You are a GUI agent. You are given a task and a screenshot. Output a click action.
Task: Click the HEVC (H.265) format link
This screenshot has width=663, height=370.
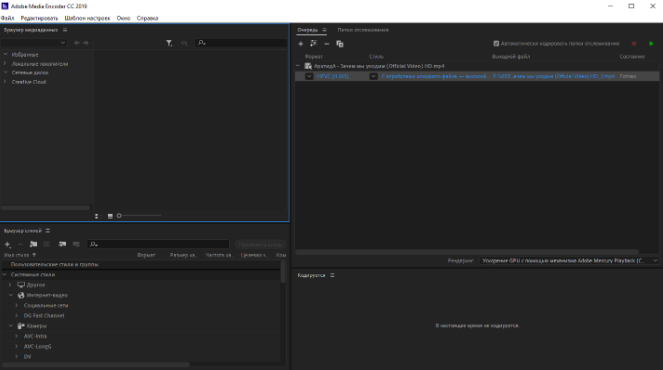coord(333,77)
